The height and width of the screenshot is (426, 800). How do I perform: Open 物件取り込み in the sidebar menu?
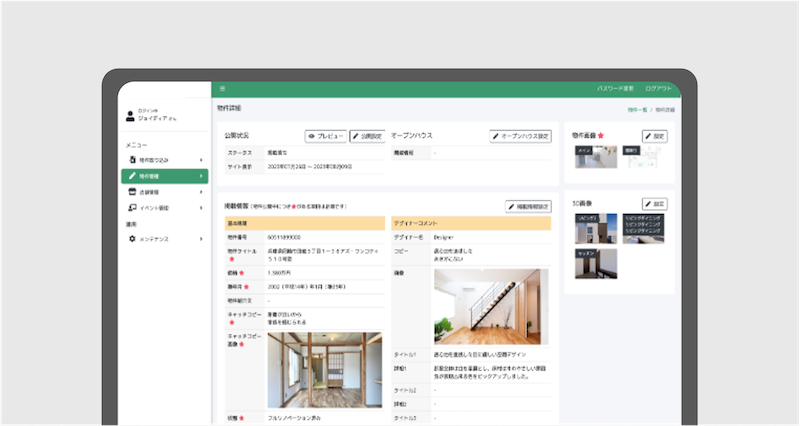click(165, 160)
